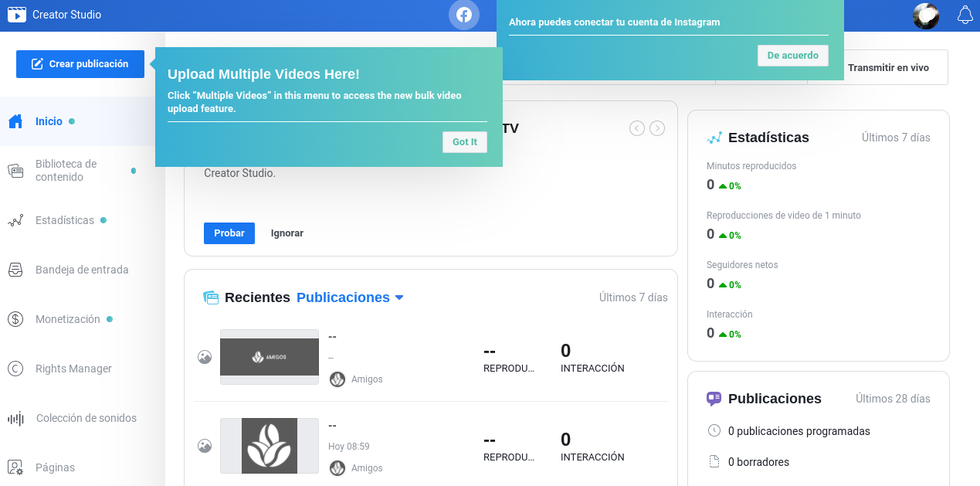Select the Facebook platform icon in header
This screenshot has height=486, width=980.
[x=464, y=15]
